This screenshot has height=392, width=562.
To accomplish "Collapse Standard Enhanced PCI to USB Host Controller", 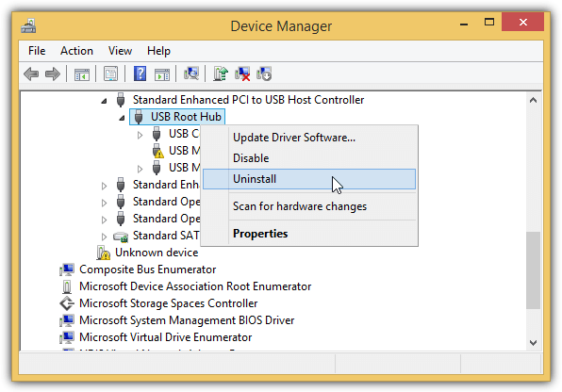I will point(104,101).
